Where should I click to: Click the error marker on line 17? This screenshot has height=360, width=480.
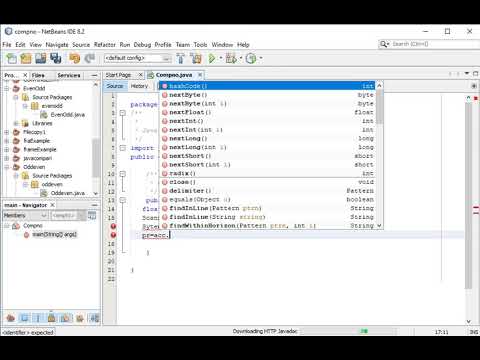(113, 235)
